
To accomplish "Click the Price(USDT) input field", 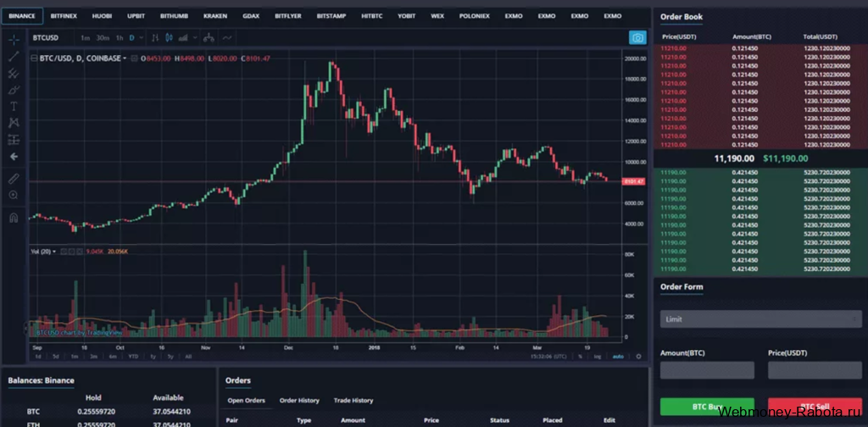I will [x=815, y=370].
